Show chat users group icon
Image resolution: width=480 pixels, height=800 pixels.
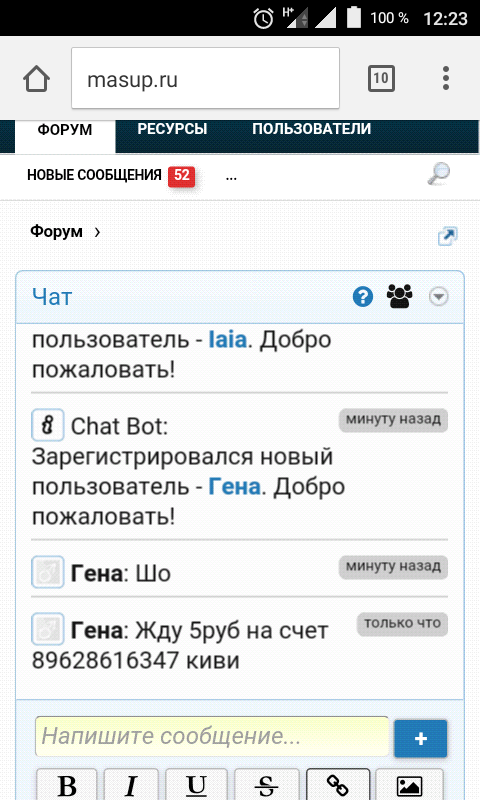tap(400, 296)
